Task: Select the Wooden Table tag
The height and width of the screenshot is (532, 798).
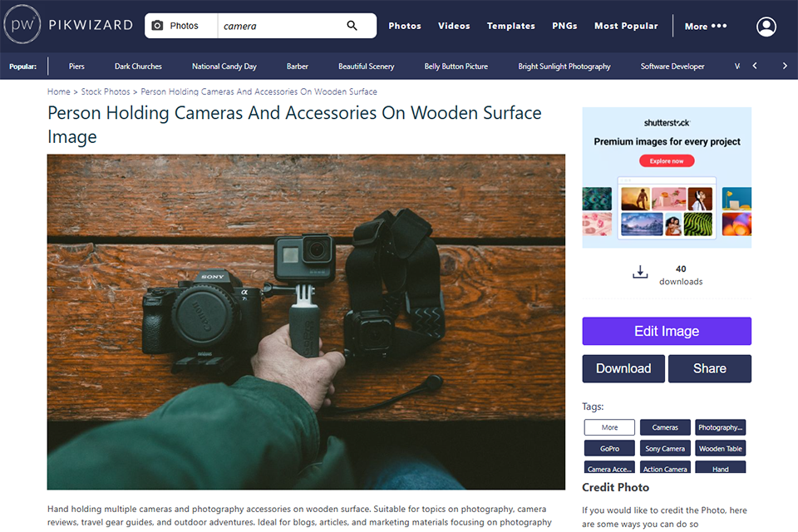Action: (720, 448)
